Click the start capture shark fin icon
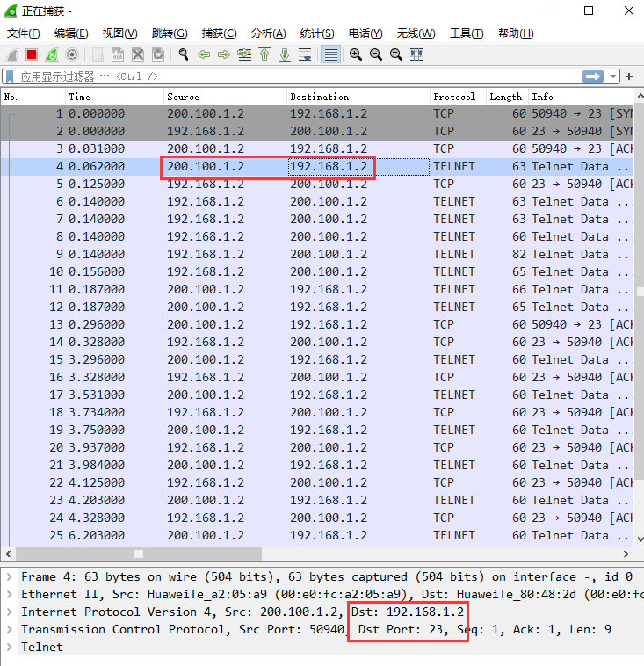This screenshot has height=666, width=644. [x=11, y=54]
